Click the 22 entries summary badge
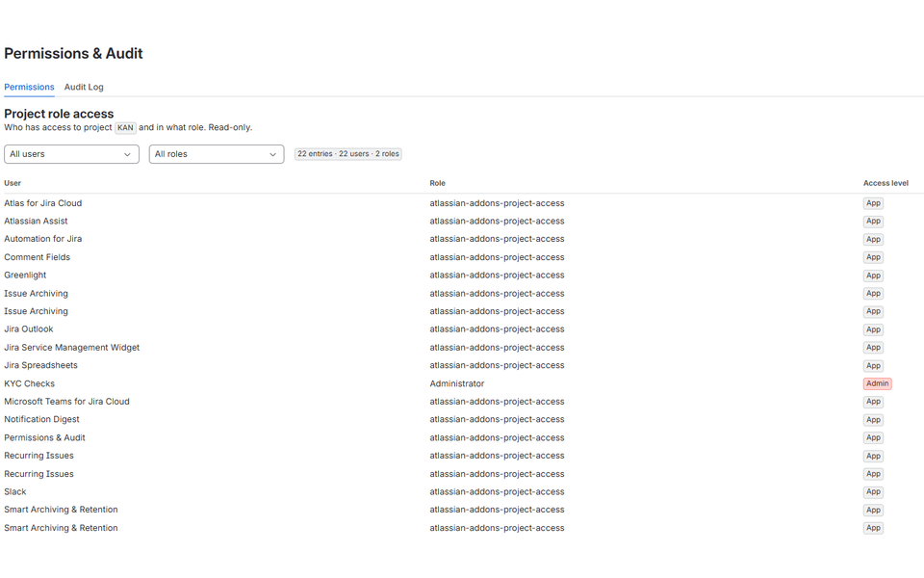The width and height of the screenshot is (924, 578). tap(347, 154)
